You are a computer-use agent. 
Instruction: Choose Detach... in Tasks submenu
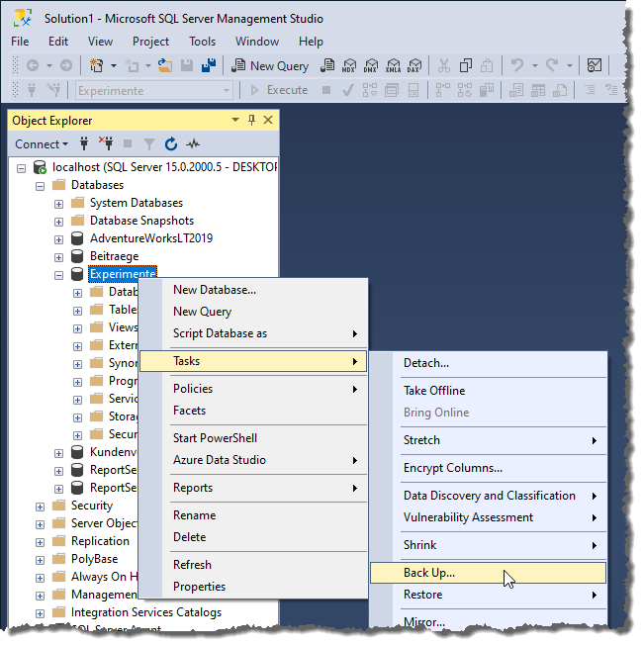pyautogui.click(x=488, y=363)
